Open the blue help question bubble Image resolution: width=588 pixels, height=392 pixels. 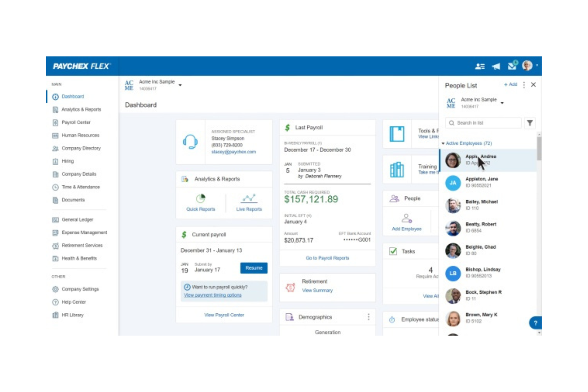point(535,323)
